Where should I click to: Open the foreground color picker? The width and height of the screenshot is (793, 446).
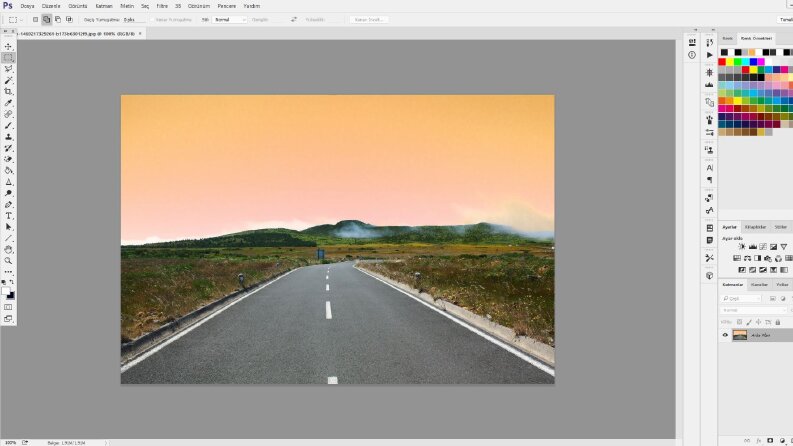[x=6, y=291]
